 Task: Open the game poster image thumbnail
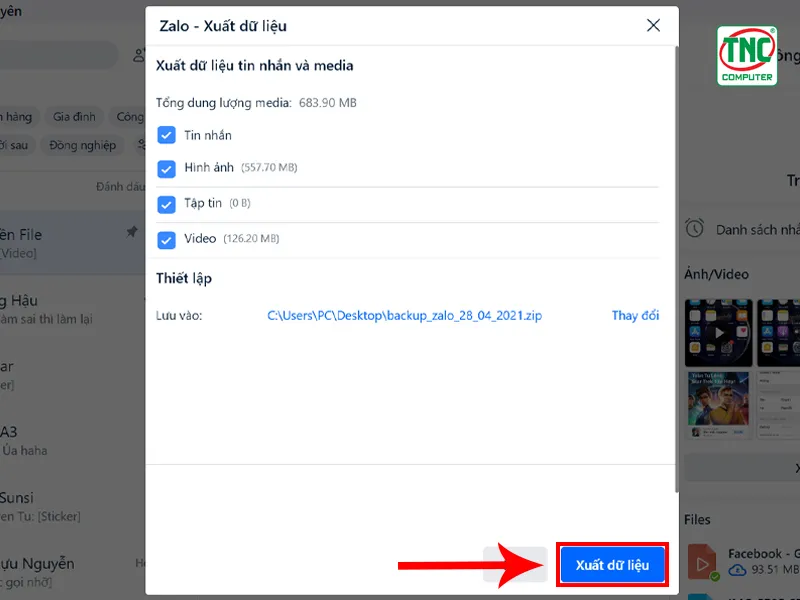coord(718,405)
